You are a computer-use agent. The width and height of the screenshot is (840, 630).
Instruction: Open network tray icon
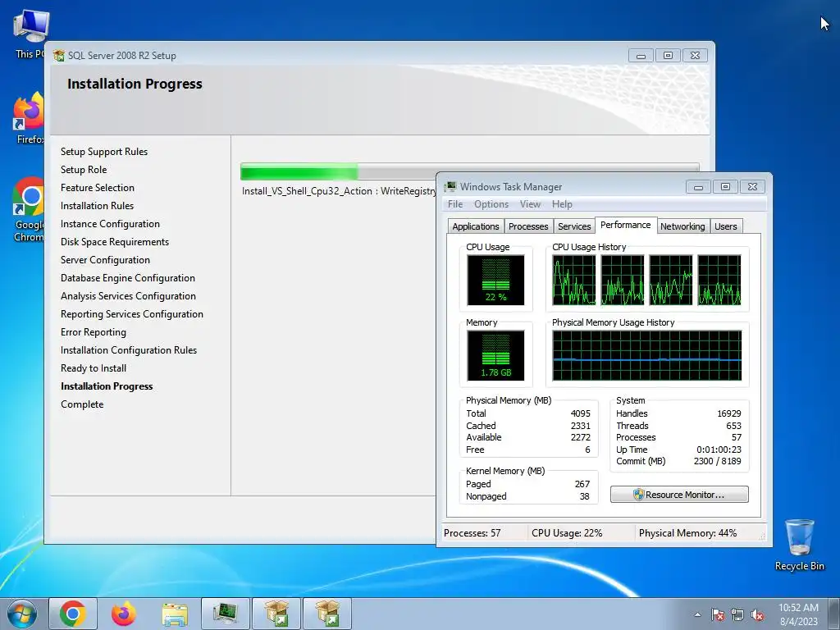[x=737, y=615]
